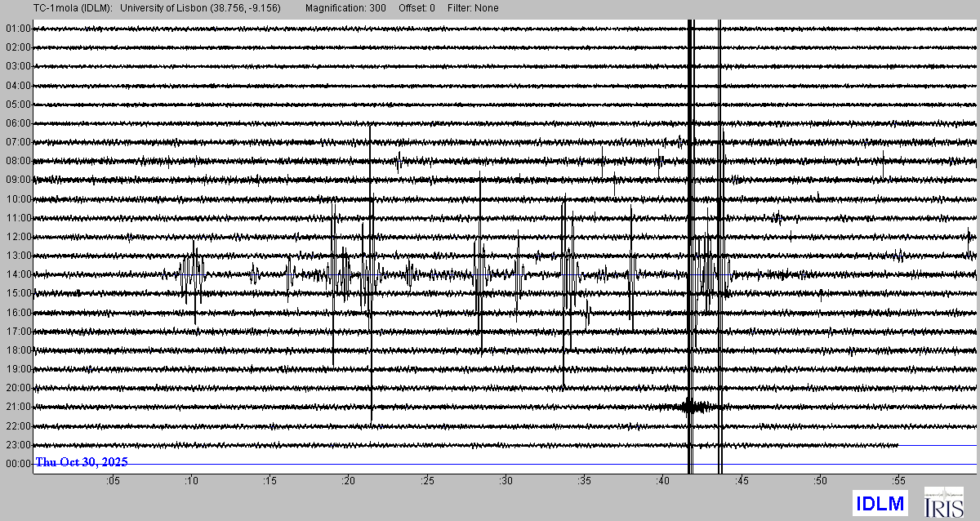Click the :20 minute axis tick label
The height and width of the screenshot is (521, 980).
pos(348,483)
